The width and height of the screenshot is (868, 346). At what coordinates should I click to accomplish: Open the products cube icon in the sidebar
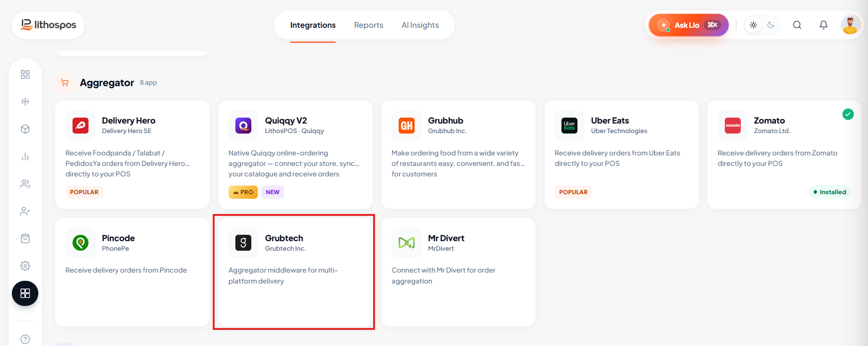point(25,129)
